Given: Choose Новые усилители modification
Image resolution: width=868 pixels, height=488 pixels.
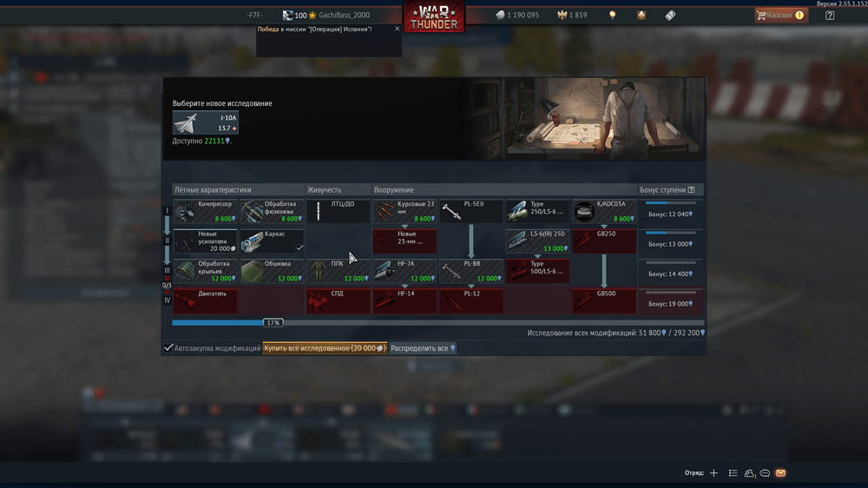Looking at the screenshot, I should (x=206, y=241).
